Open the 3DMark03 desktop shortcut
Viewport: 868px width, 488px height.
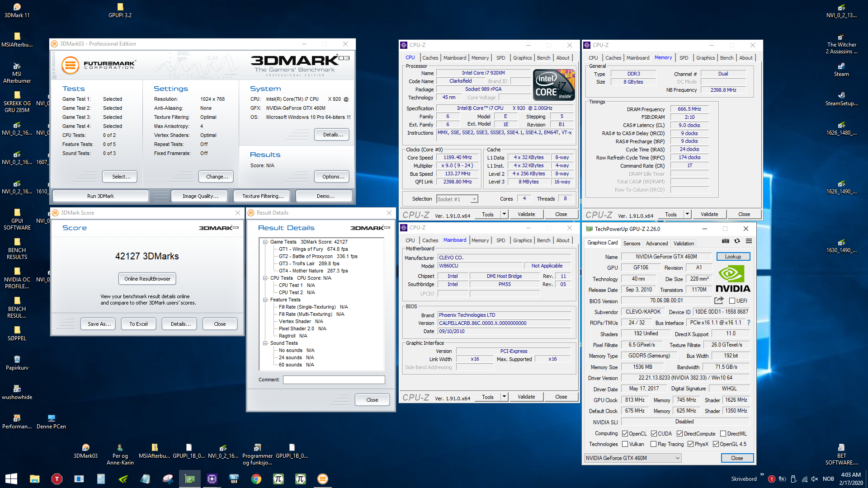pyautogui.click(x=85, y=451)
